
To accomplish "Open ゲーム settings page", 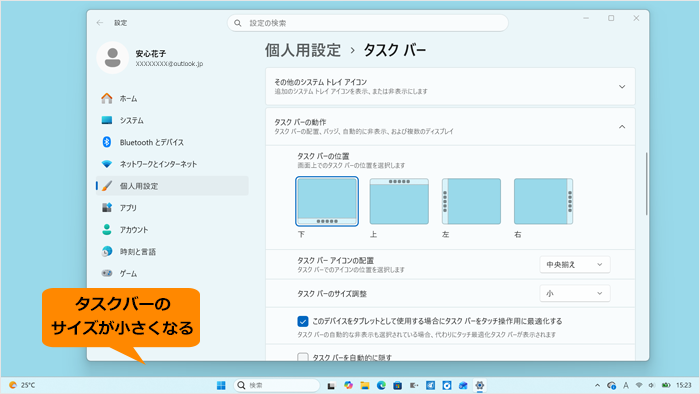I will click(x=172, y=274).
